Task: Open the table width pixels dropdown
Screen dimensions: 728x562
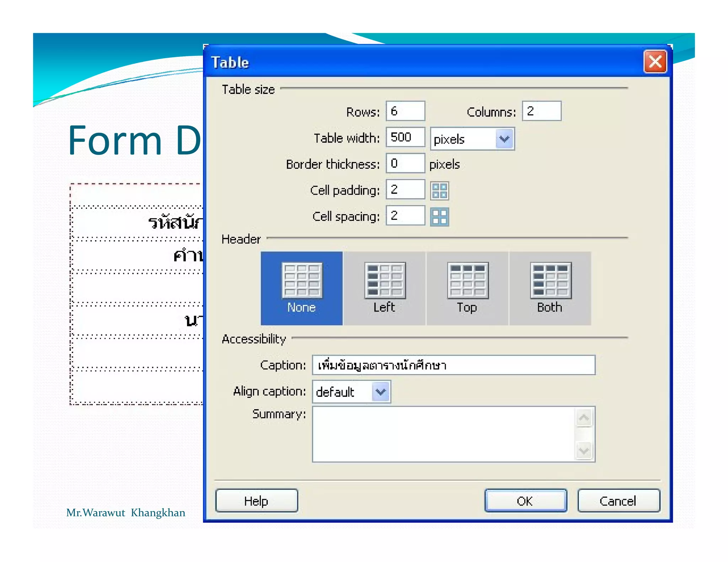Action: click(472, 139)
